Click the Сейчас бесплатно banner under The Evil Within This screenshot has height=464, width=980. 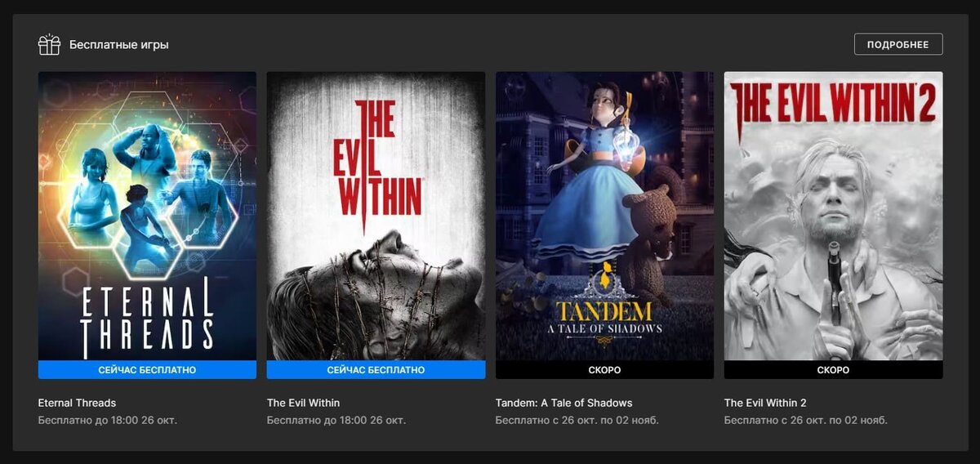pyautogui.click(x=376, y=370)
